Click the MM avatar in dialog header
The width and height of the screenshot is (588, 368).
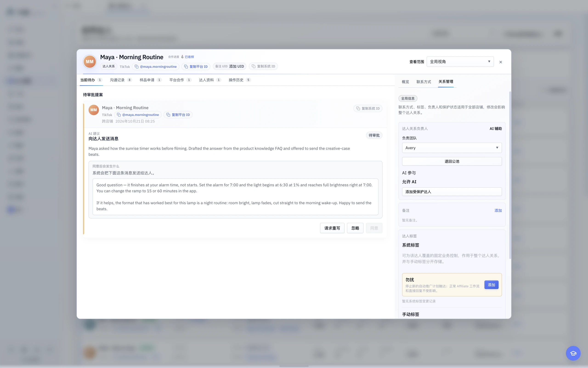tap(90, 62)
